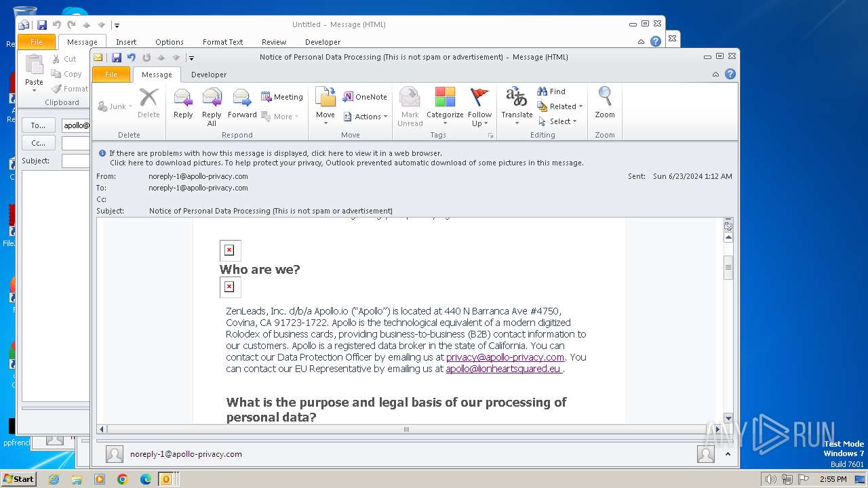This screenshot has width=868, height=488.
Task: Open the Related dropdown
Action: [x=560, y=106]
